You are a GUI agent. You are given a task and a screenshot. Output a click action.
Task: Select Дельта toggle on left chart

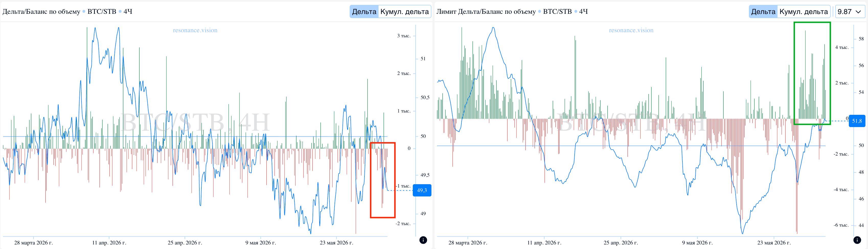click(x=364, y=11)
